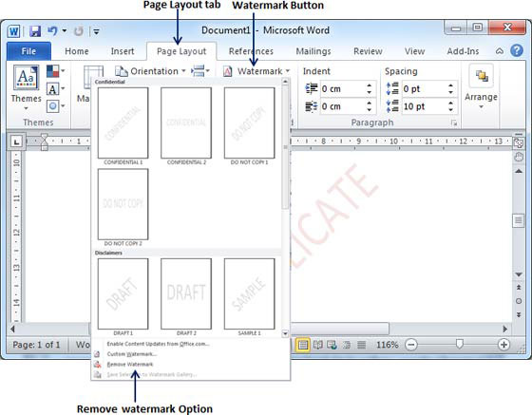Click the Undo arrow icon
This screenshot has height=415, width=532.
[x=52, y=31]
